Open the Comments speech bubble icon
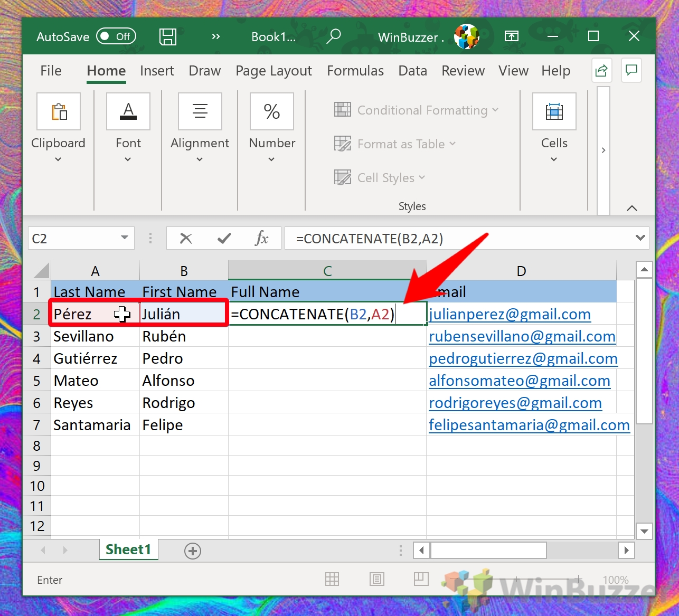 [631, 71]
